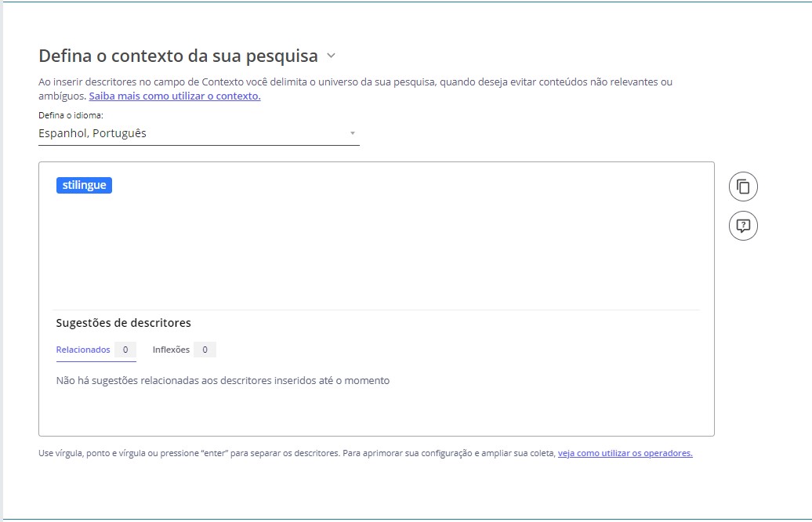The height and width of the screenshot is (522, 812).
Task: Switch to the Inflexões tab
Action: 184,350
